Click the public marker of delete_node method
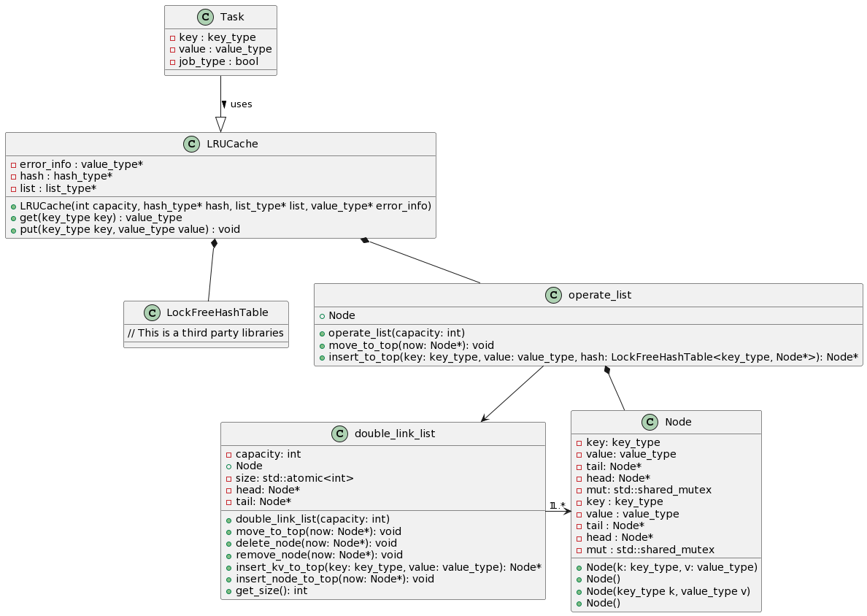Viewport: 867px width, 616px height. (x=229, y=544)
